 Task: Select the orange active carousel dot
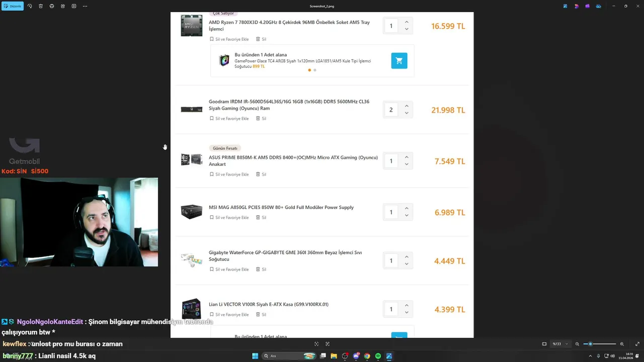click(309, 70)
